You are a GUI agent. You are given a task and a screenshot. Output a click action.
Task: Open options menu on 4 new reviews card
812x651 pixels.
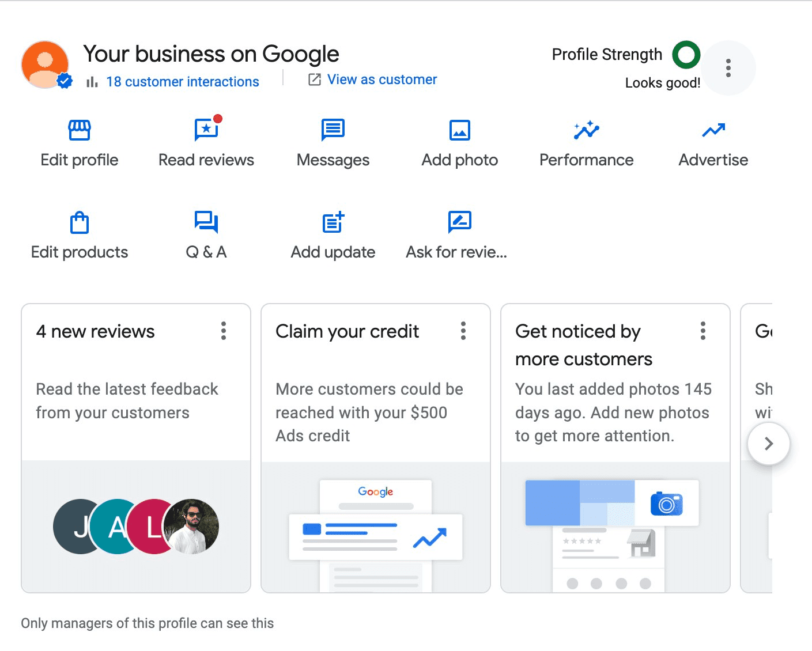(224, 331)
